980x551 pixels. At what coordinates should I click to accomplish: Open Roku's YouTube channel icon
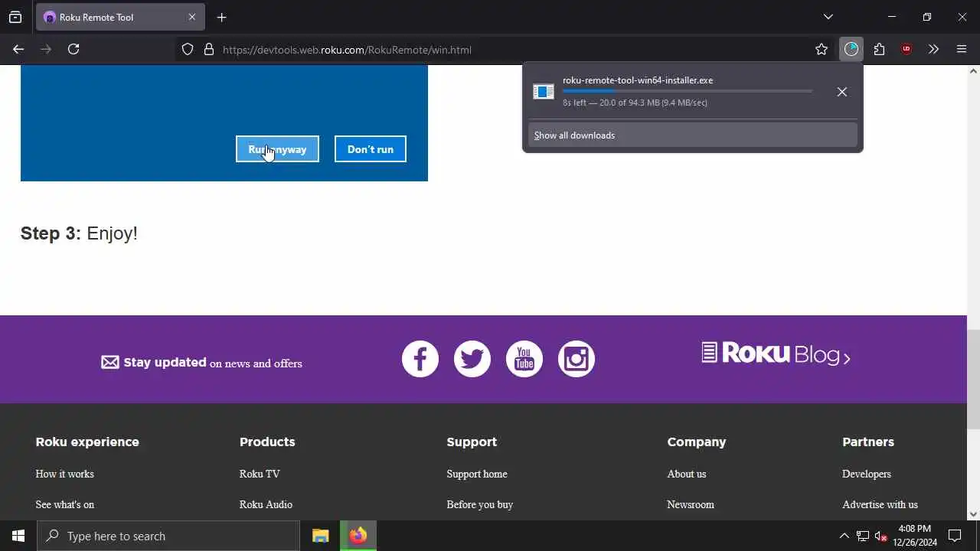[524, 359]
